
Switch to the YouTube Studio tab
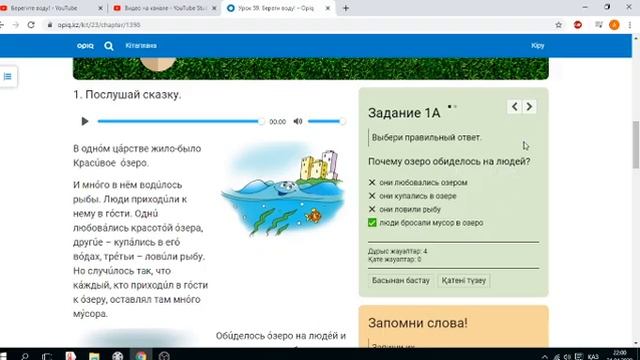point(165,8)
